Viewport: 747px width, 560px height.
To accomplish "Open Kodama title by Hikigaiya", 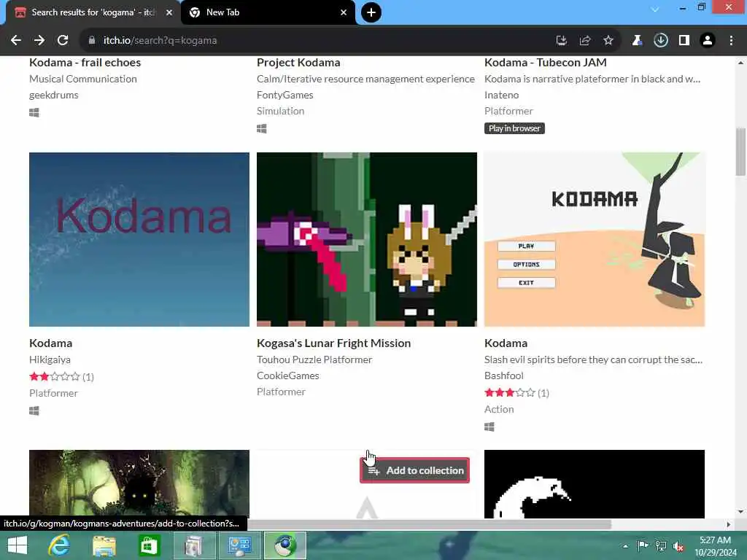I will click(x=50, y=343).
